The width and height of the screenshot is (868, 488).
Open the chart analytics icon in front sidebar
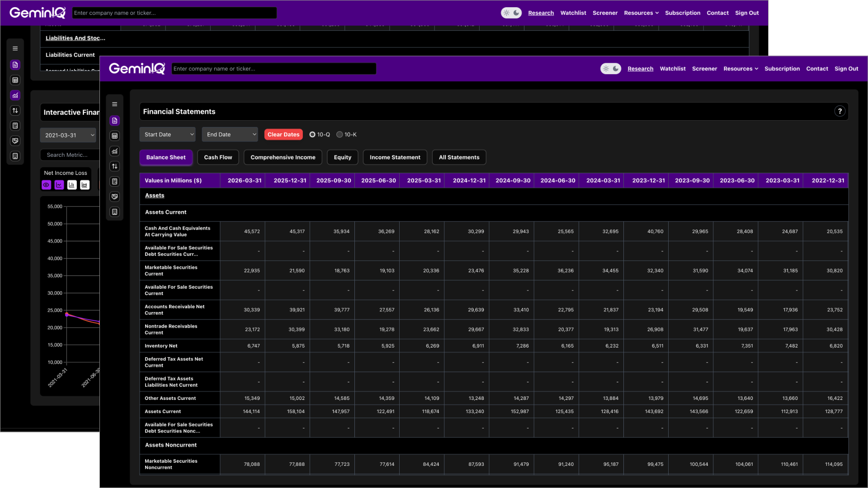click(115, 151)
